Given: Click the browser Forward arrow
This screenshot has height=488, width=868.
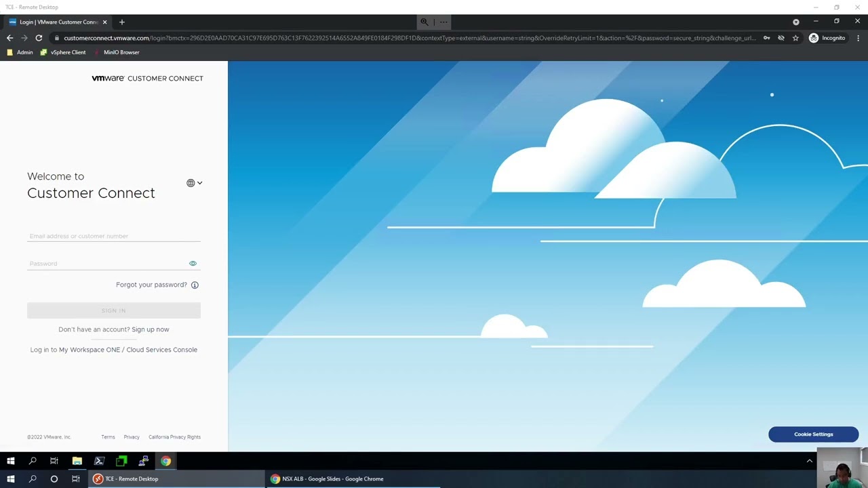Looking at the screenshot, I should click(24, 38).
